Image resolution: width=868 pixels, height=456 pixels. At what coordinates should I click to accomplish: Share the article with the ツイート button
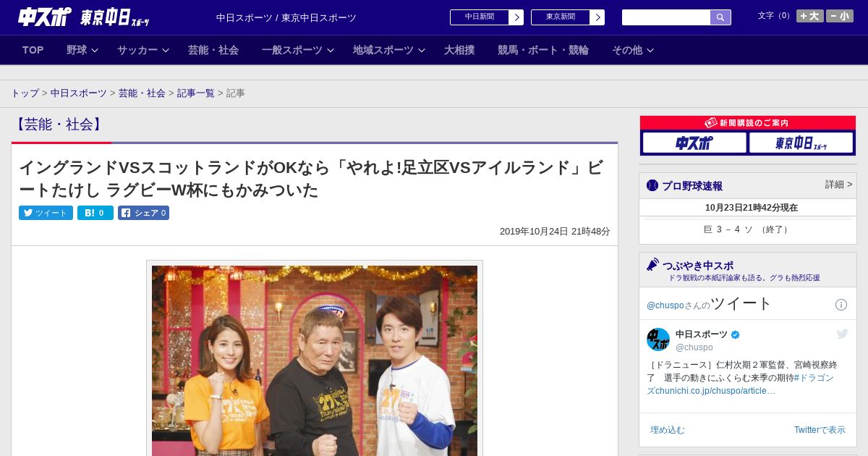[x=46, y=213]
